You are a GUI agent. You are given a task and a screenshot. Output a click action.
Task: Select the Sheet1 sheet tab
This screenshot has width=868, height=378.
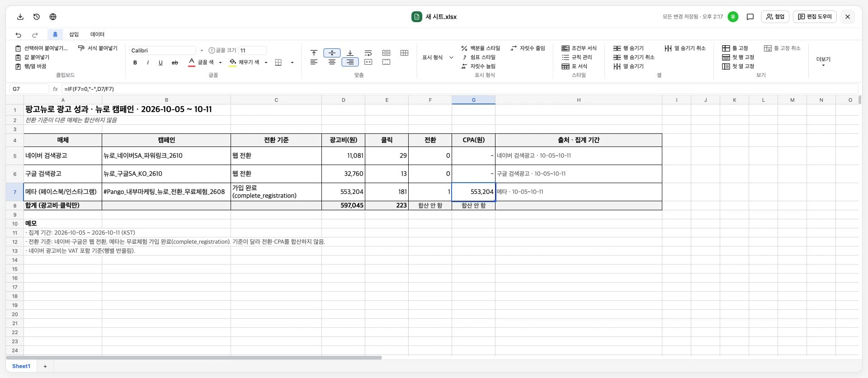pyautogui.click(x=21, y=366)
